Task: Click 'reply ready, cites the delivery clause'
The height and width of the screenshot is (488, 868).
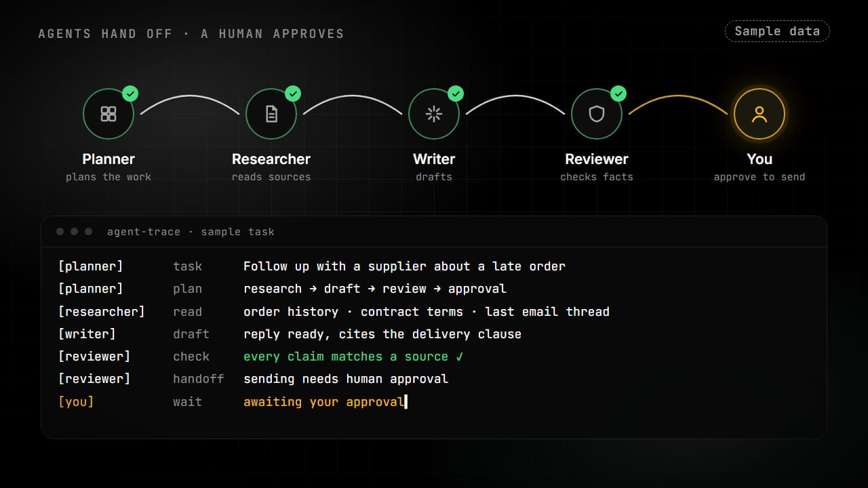Action: click(x=382, y=334)
